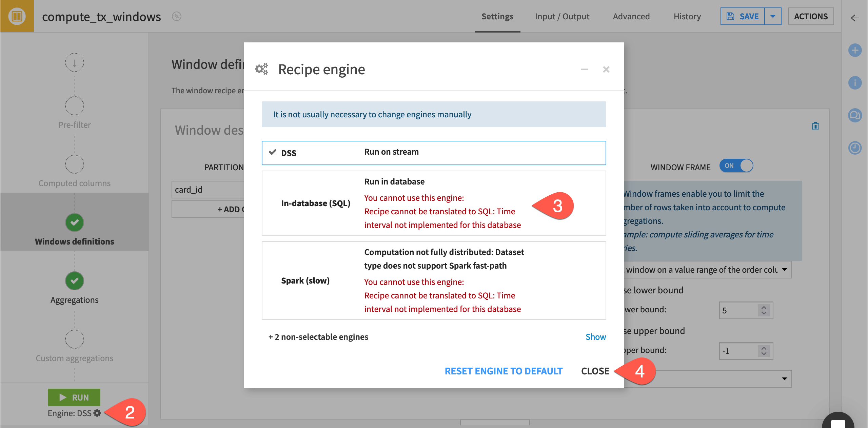Click the upper bound stepper arrows
This screenshot has height=428, width=868.
(764, 351)
